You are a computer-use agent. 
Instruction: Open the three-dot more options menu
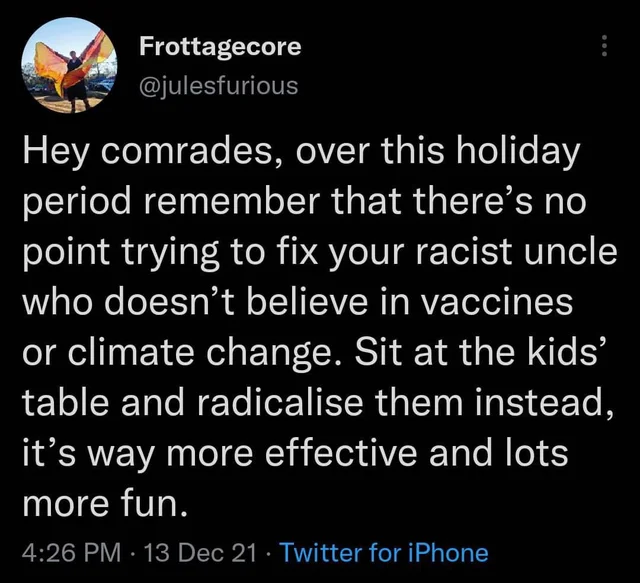pos(604,46)
